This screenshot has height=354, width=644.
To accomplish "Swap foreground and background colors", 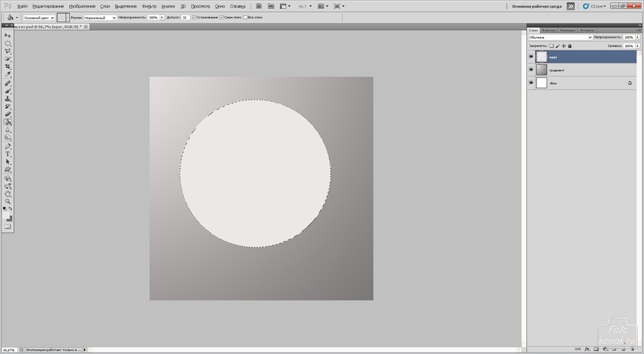I will (x=11, y=209).
